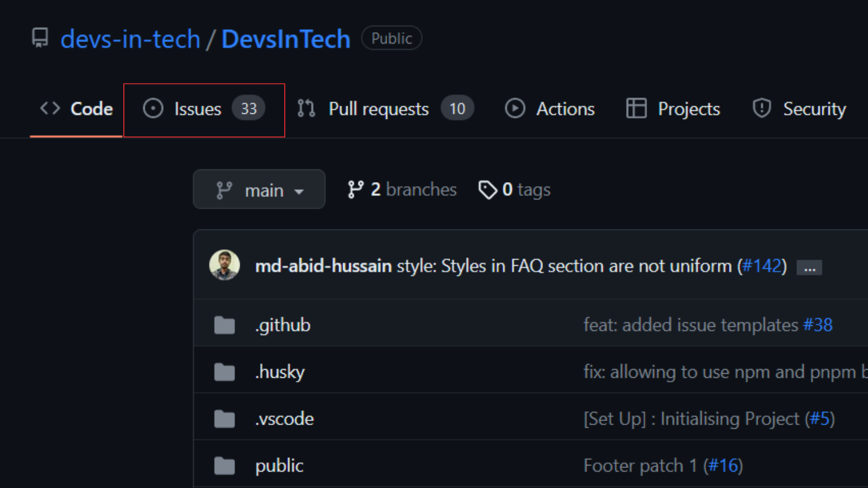Go to the Actions tab
Screen dimensions: 868x488
[x=549, y=109]
